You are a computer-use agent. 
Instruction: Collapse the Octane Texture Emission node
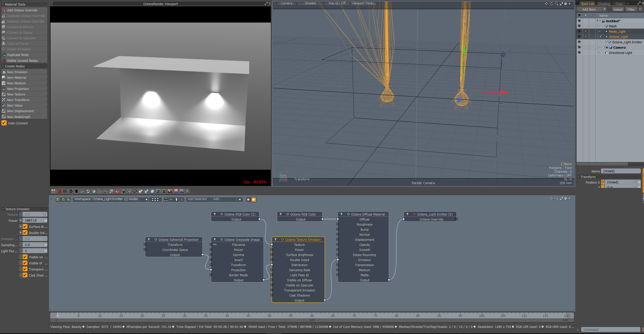276,240
